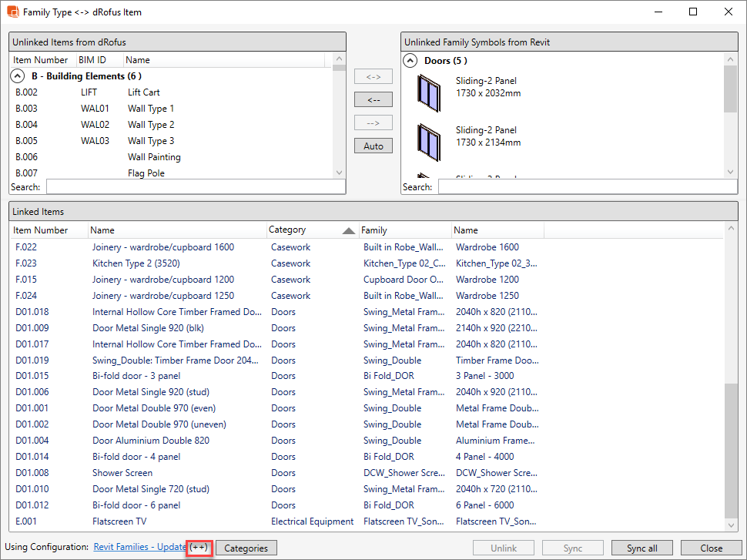Collapse the B - Building Elements group

18,76
